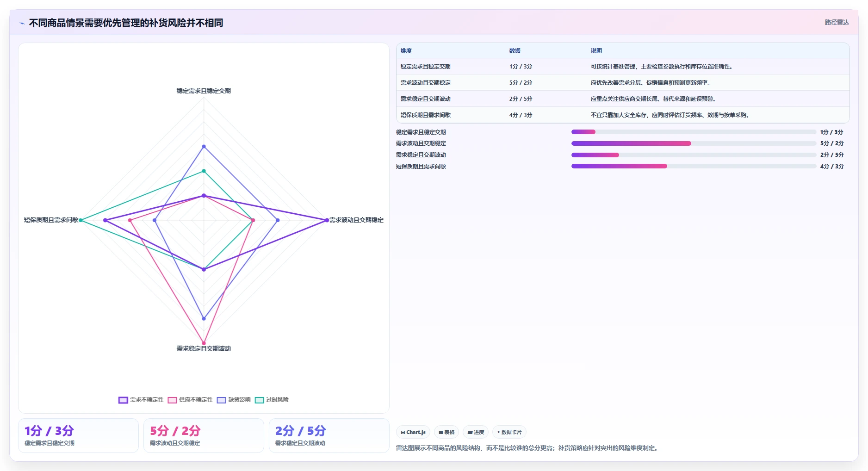Click the radar axis label 需求波动且交期稳定

(x=356, y=220)
